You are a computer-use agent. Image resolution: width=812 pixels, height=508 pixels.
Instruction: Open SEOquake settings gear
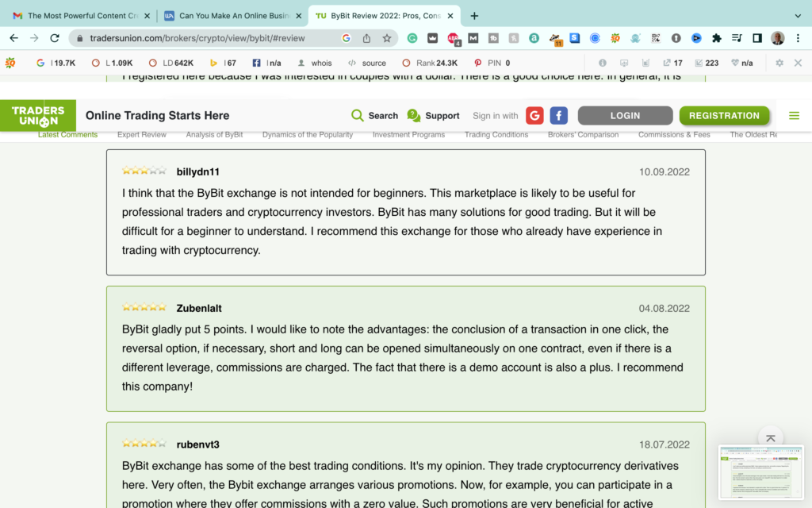tap(779, 63)
